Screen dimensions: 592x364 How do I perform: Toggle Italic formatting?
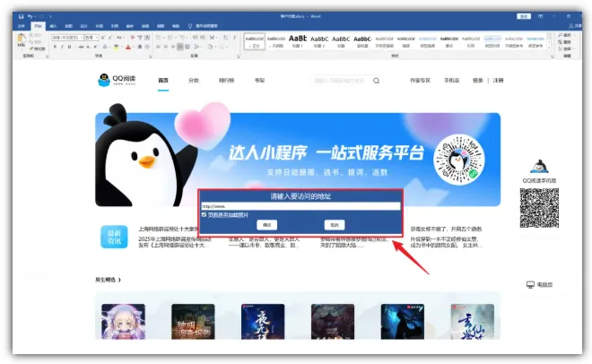pos(62,47)
